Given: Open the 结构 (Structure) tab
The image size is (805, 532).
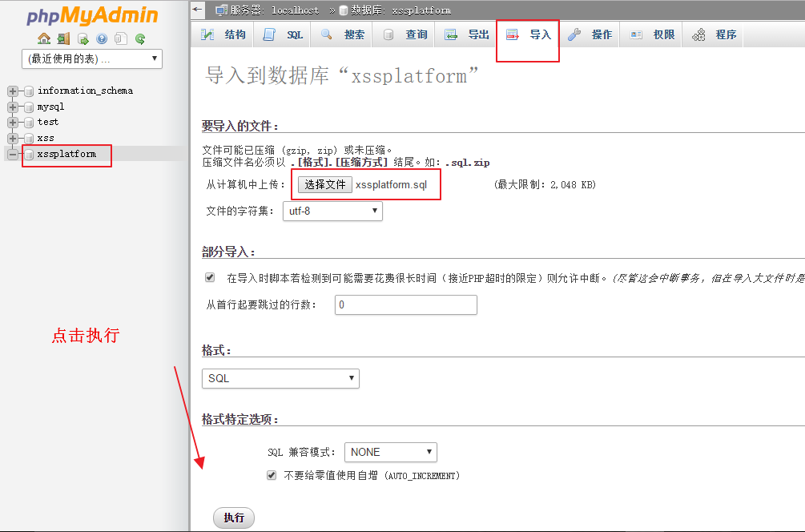Looking at the screenshot, I should point(223,34).
